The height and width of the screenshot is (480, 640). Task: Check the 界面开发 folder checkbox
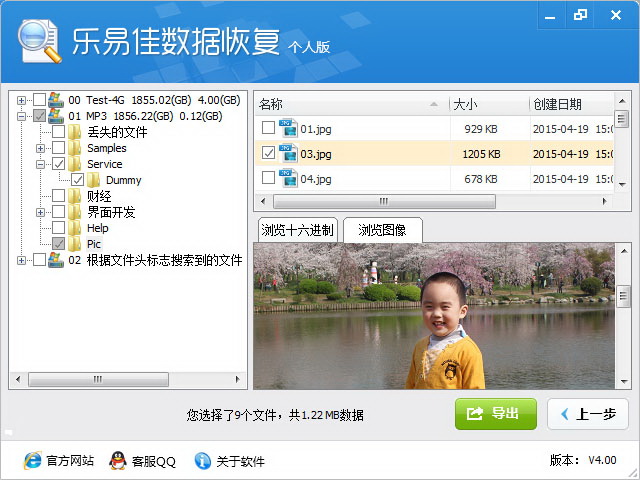(x=58, y=212)
